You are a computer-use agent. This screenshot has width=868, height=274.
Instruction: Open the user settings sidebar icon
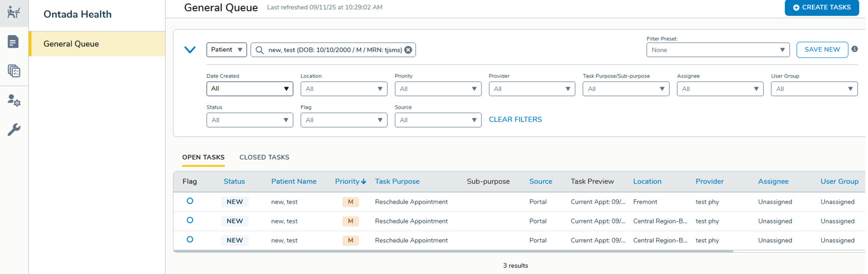click(x=14, y=100)
